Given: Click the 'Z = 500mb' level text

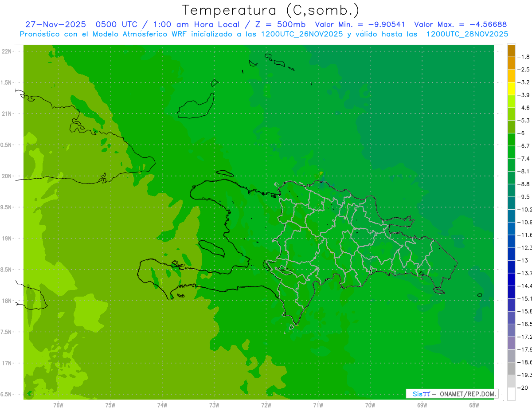Looking at the screenshot, I should click(x=280, y=24).
